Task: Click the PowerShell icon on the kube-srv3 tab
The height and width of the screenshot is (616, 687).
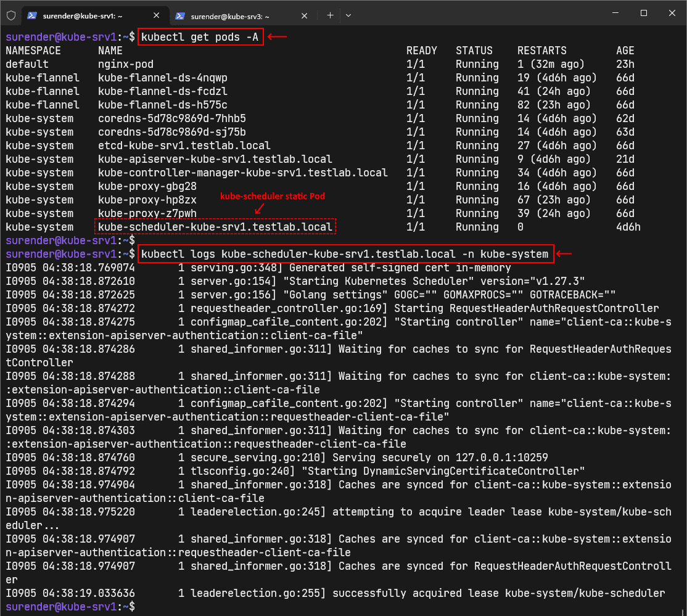Action: click(x=180, y=15)
